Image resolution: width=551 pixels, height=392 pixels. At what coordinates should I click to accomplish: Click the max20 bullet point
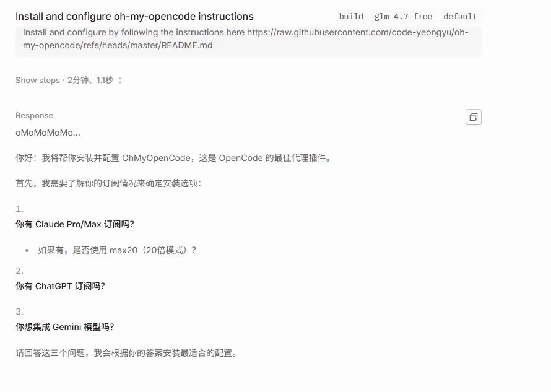coord(117,250)
